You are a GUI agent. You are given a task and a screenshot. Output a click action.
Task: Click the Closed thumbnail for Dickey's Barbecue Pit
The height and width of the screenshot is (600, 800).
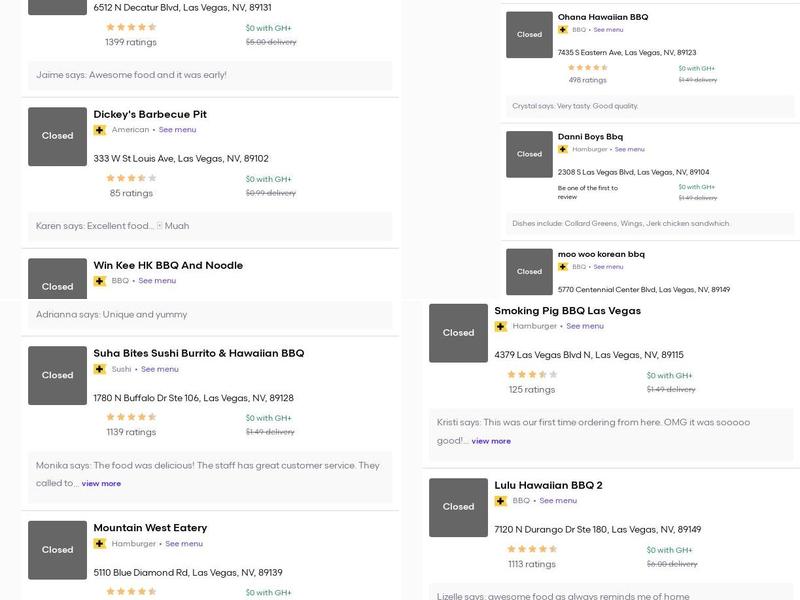click(x=57, y=136)
